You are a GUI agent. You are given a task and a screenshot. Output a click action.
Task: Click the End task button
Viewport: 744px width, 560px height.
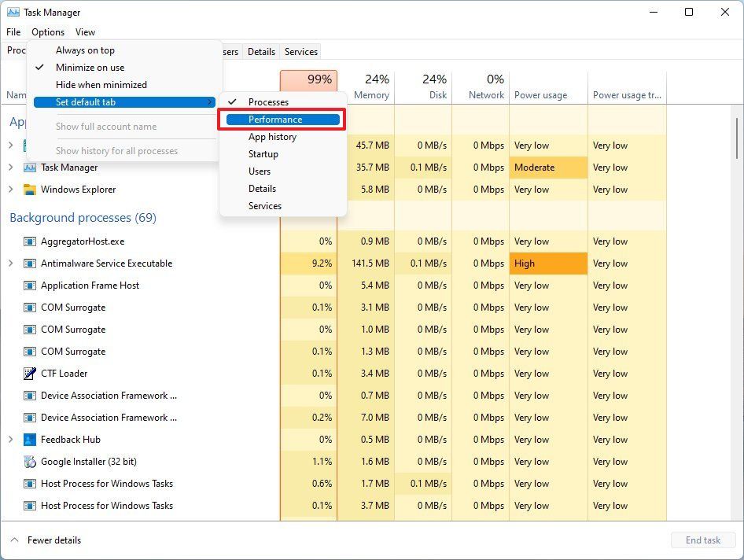click(x=702, y=540)
